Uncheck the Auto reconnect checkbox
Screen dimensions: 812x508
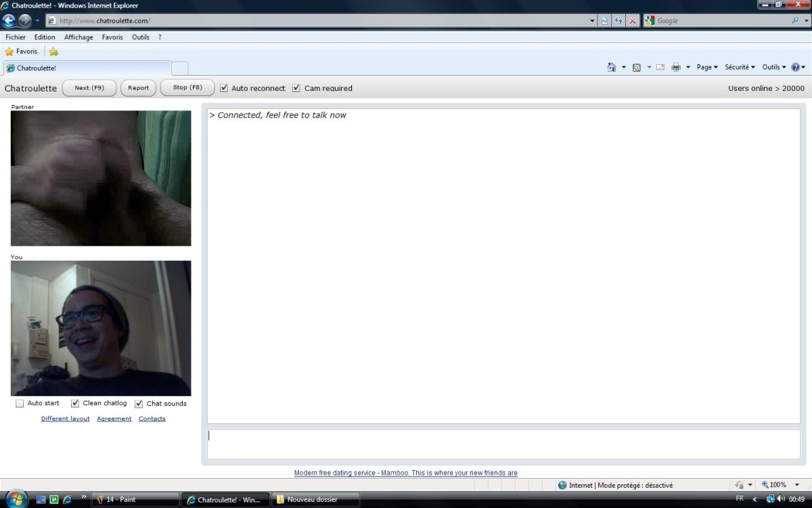224,88
